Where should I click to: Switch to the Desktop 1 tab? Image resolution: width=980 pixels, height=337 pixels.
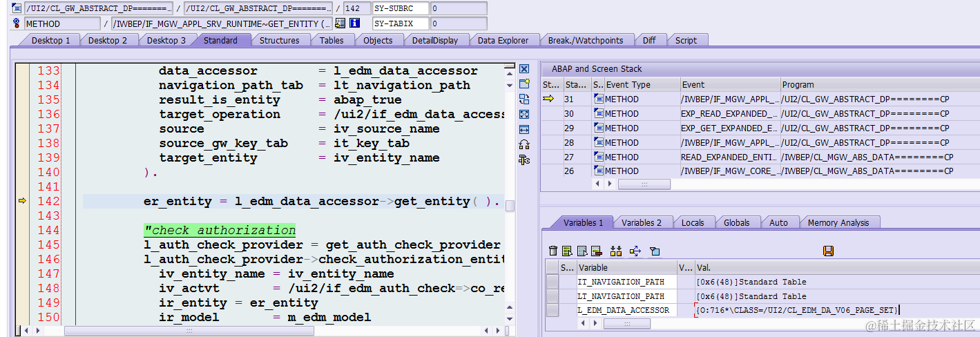(50, 40)
